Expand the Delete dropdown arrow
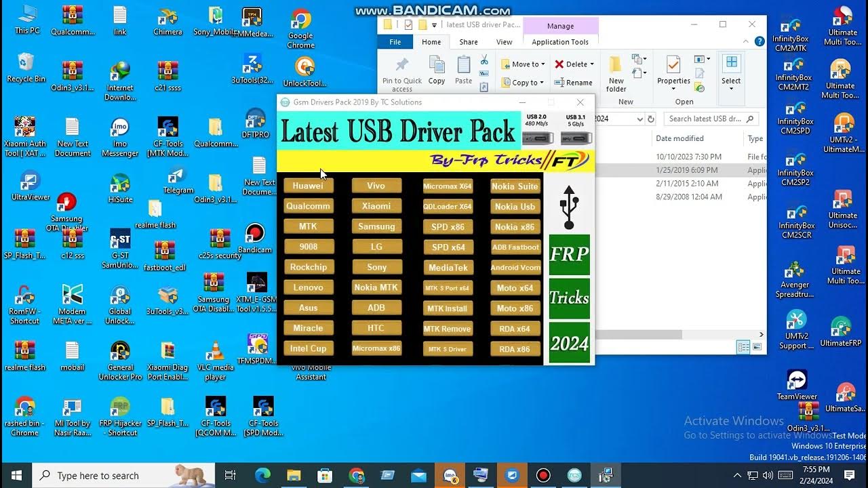This screenshot has width=868, height=488. coord(592,64)
